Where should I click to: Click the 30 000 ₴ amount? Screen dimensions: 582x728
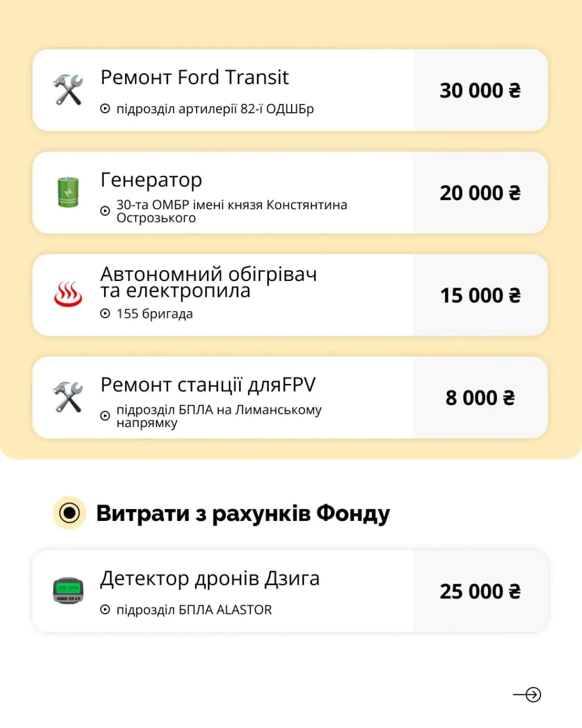click(480, 90)
